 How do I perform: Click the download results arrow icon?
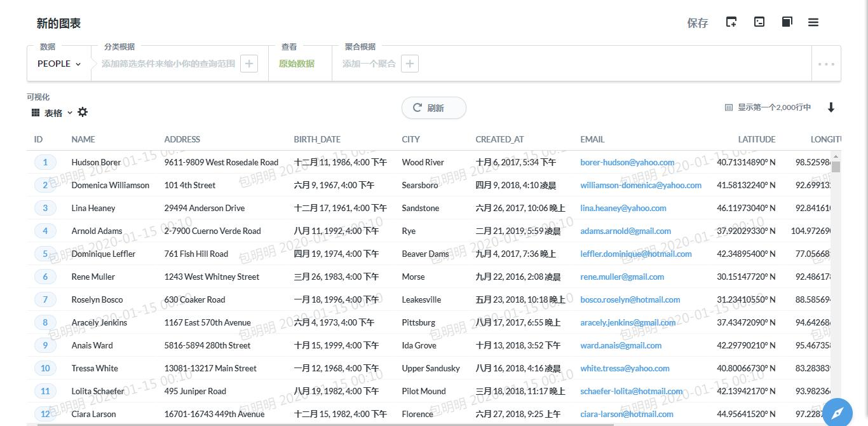(831, 107)
